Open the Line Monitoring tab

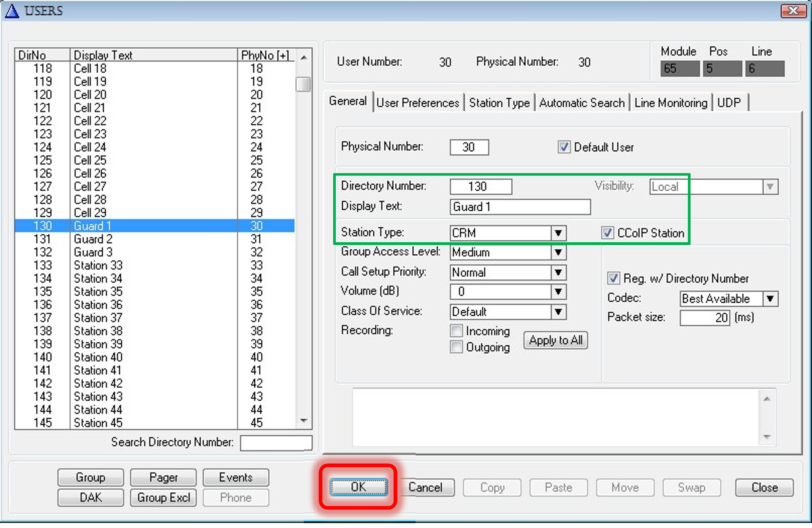pyautogui.click(x=671, y=103)
